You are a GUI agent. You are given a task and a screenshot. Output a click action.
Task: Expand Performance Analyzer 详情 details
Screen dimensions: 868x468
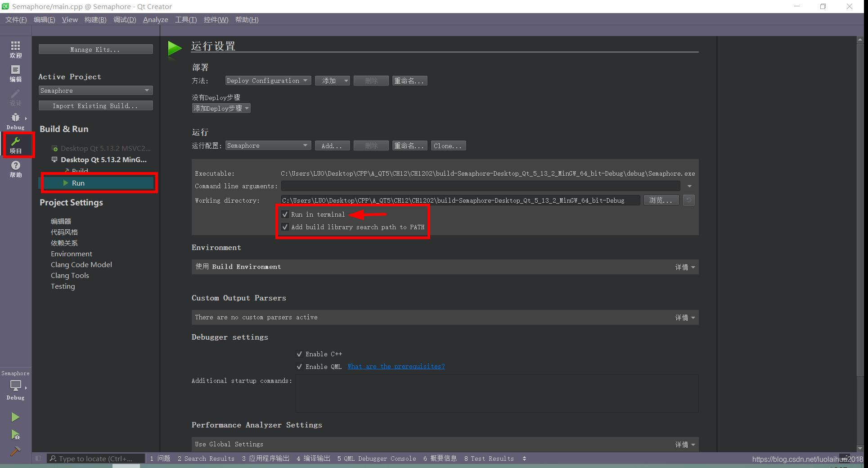tap(685, 445)
